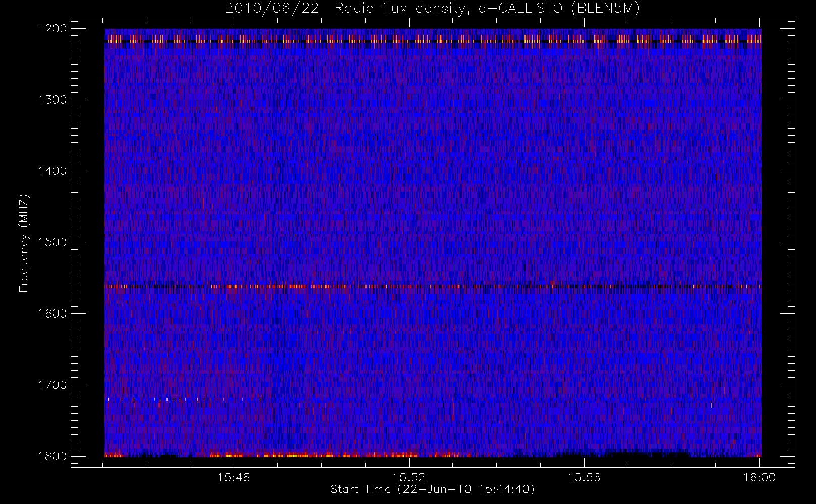Click the '15:52' time axis label
The height and width of the screenshot is (504, 816).
(x=409, y=477)
